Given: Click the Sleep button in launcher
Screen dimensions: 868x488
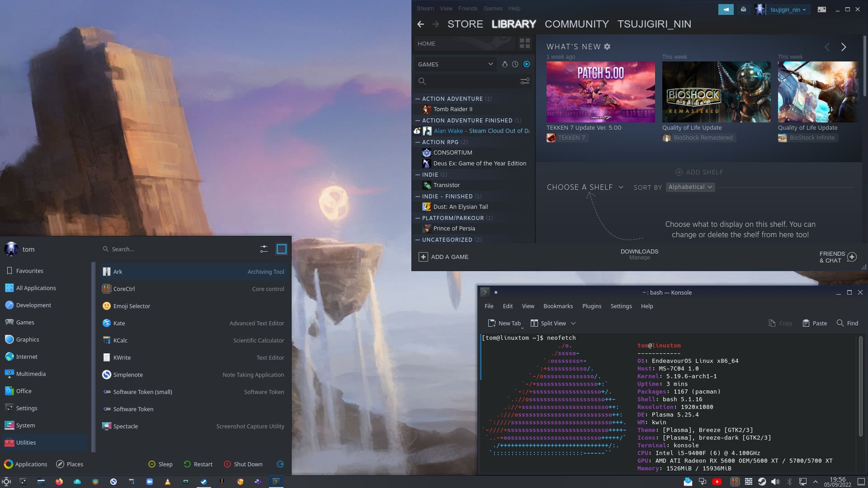Looking at the screenshot, I should click(160, 464).
